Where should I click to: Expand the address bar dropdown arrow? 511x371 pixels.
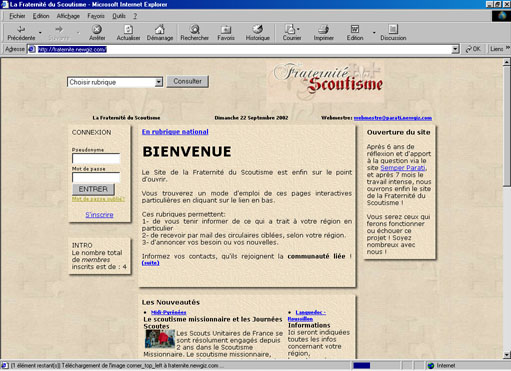coord(455,49)
